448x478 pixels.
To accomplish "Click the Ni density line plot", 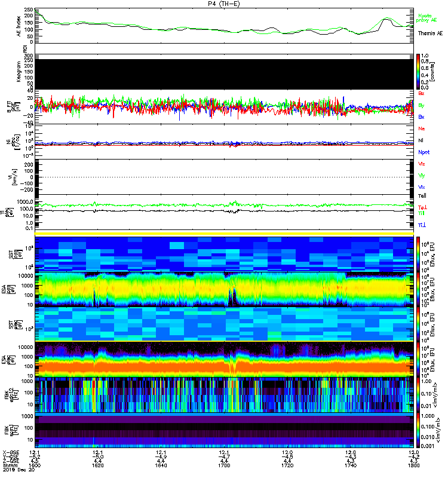I will (224, 142).
